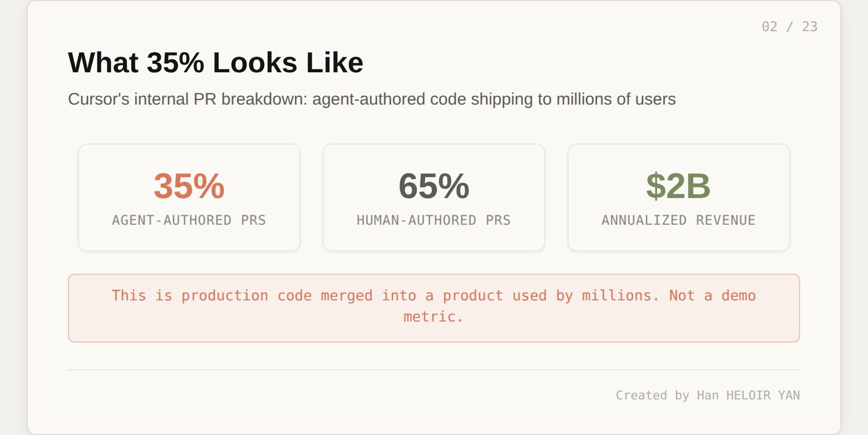This screenshot has height=435, width=868.
Task: Click the "23" total in the slide counter
Action: tap(810, 27)
